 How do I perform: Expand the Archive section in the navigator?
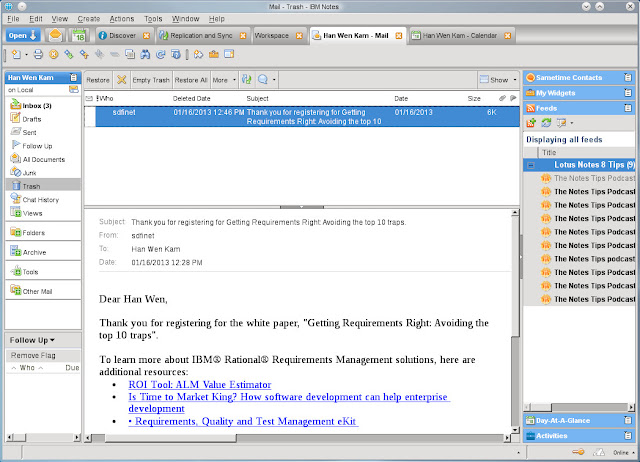16,251
